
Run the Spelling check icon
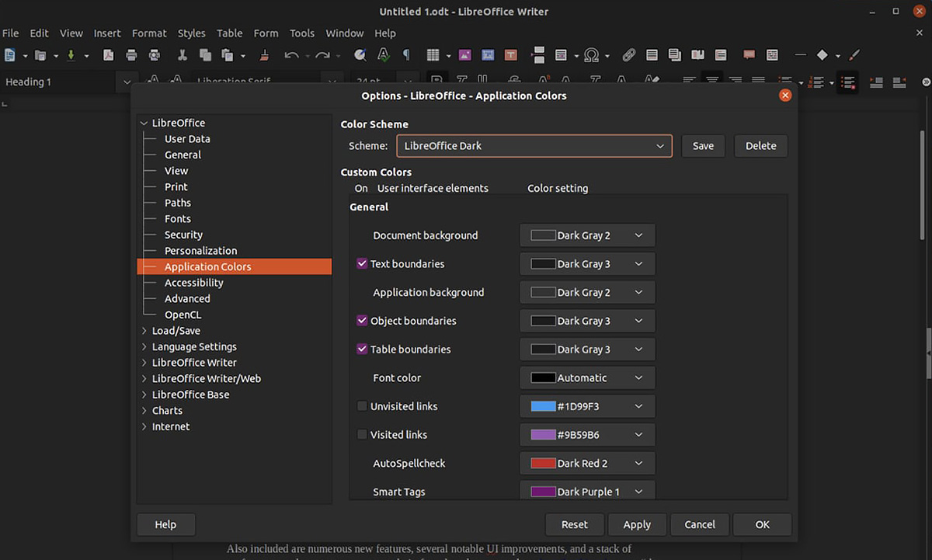coord(383,55)
